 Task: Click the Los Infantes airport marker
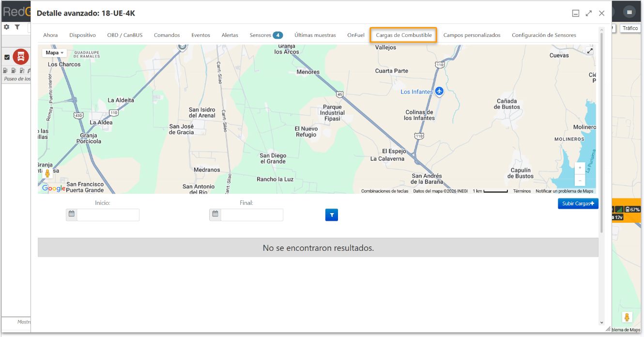click(439, 91)
